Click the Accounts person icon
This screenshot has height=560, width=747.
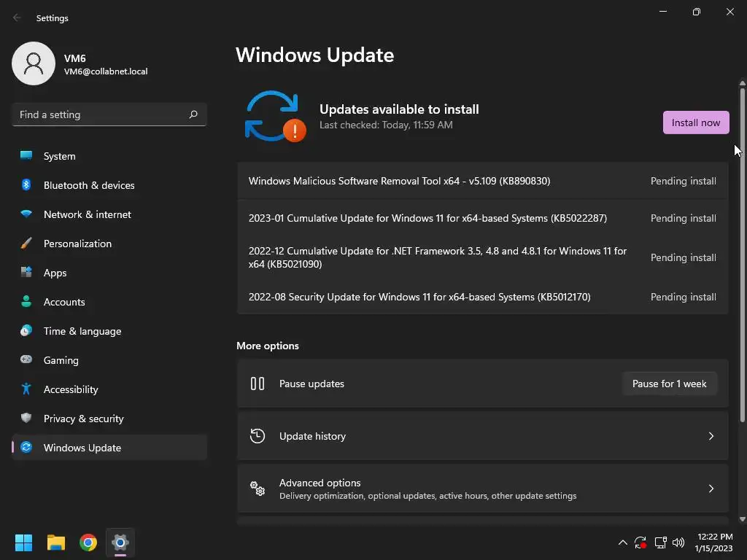pos(26,301)
